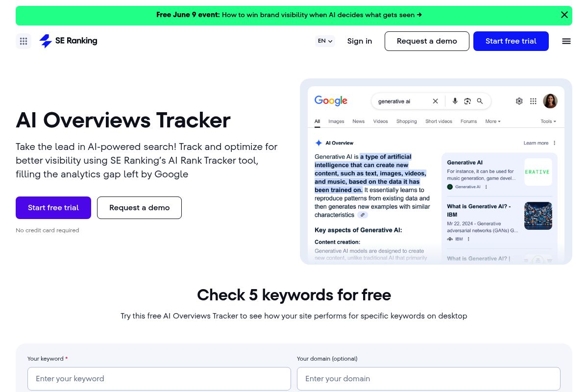Click the 'Content creation:' subheading

pyautogui.click(x=337, y=242)
